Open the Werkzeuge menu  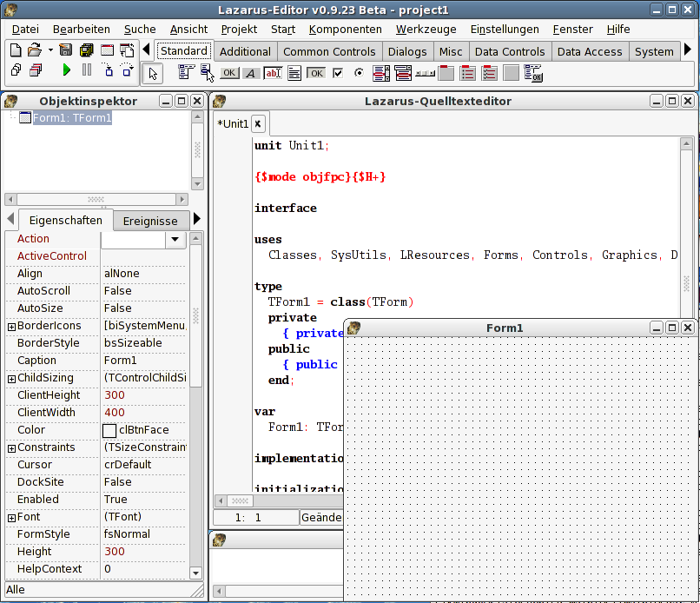(426, 29)
